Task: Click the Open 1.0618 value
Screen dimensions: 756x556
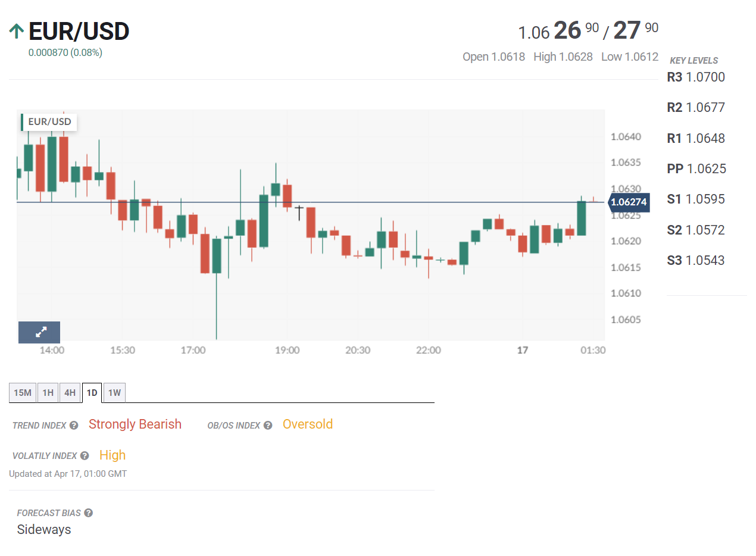Action: point(494,57)
